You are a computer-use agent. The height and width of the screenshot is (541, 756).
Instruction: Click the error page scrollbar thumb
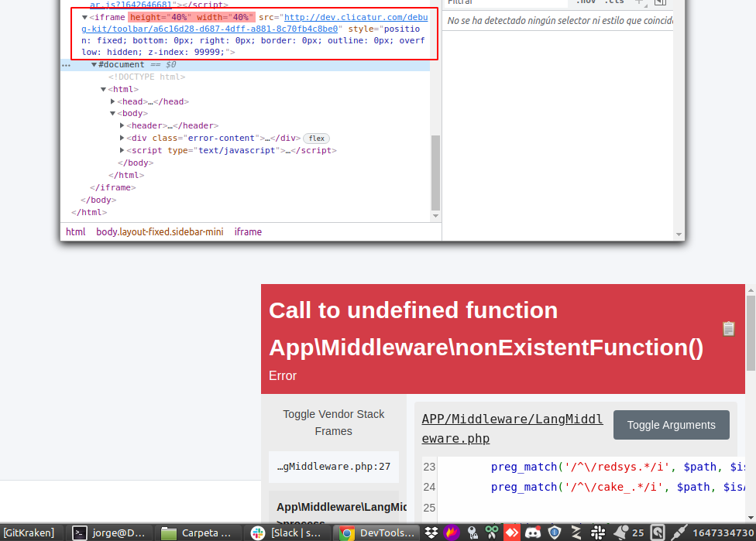point(751,333)
